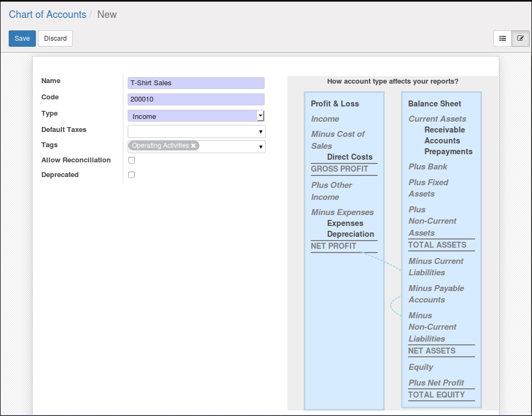Image resolution: width=532 pixels, height=416 pixels.
Task: Switch to list view icon
Action: click(503, 39)
